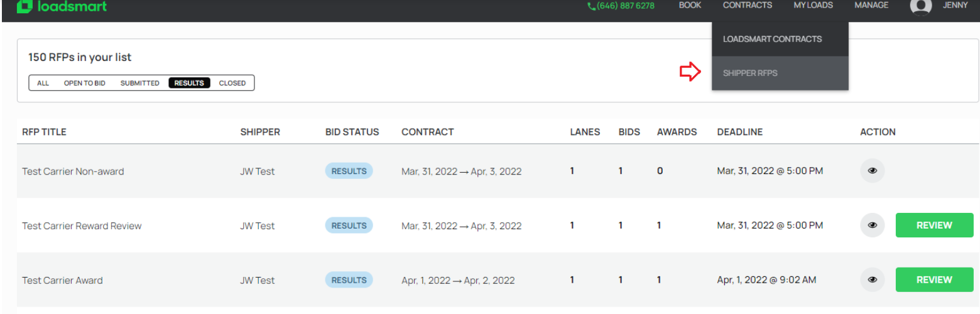View Test Carrier Reward Review eye icon
The height and width of the screenshot is (314, 980).
pos(872,225)
